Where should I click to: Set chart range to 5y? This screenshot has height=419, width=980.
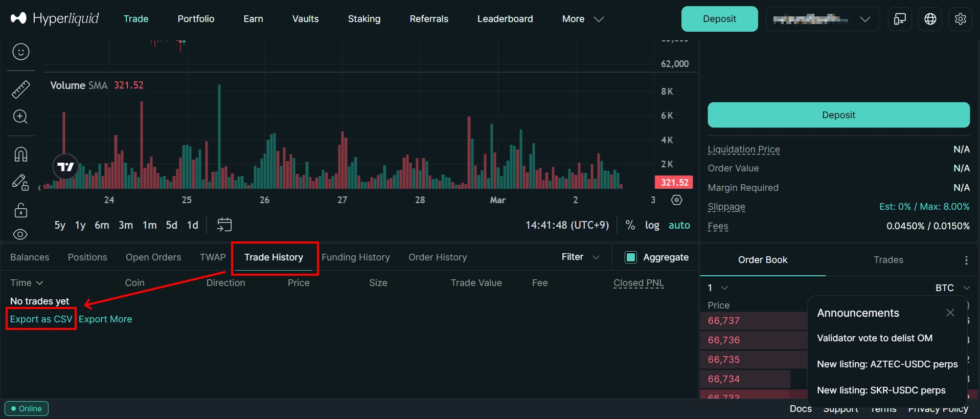pyautogui.click(x=60, y=225)
